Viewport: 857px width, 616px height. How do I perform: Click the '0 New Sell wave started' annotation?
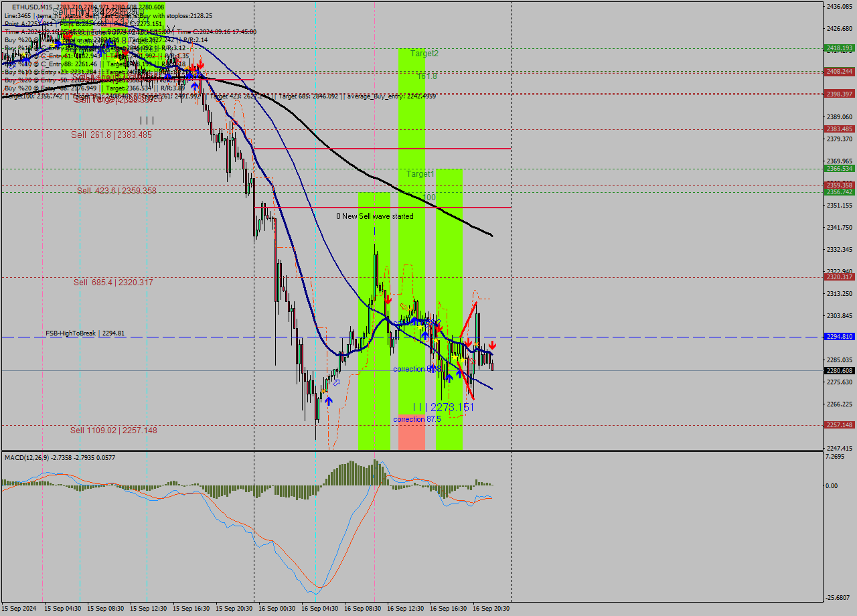tap(375, 216)
